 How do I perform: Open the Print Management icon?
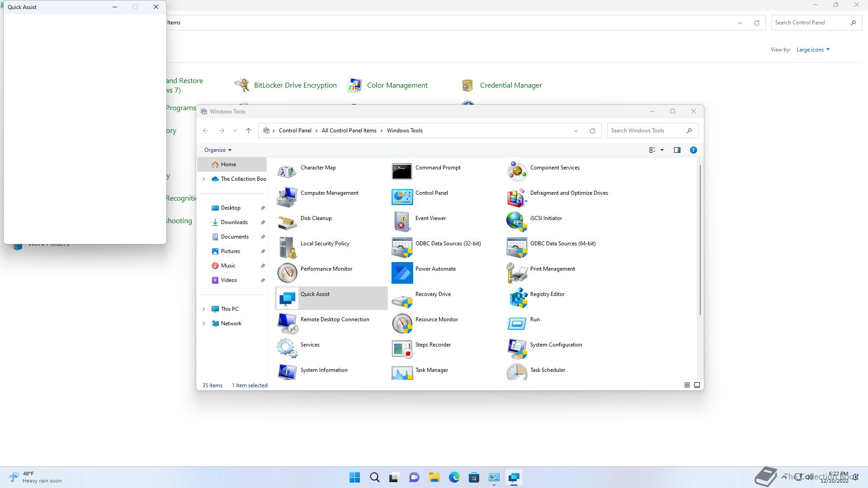click(517, 273)
